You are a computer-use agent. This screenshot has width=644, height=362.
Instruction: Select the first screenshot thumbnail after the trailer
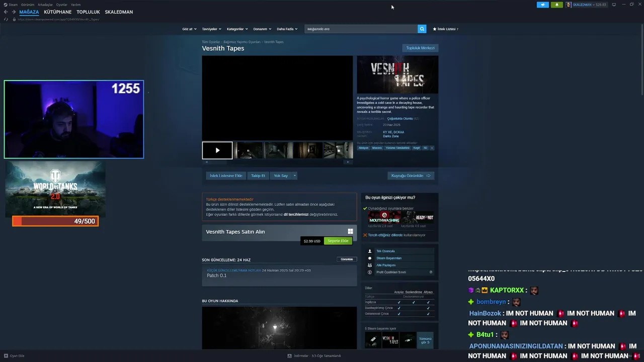[x=248, y=150]
